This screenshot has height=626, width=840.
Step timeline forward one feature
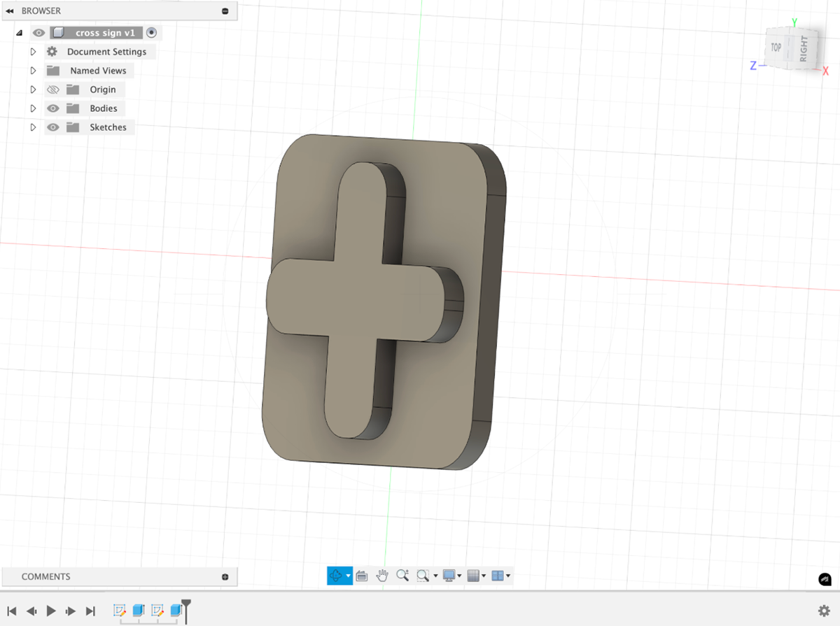point(71,611)
